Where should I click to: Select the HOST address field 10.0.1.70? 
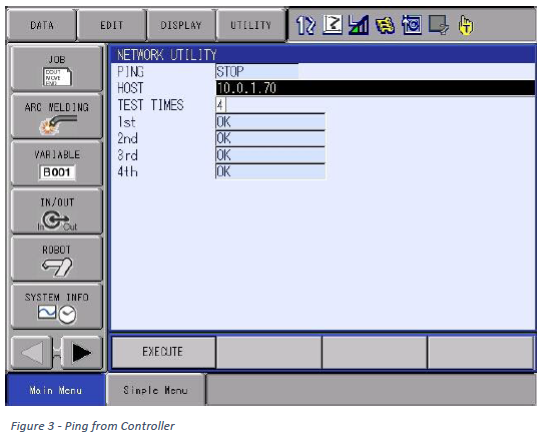point(375,88)
